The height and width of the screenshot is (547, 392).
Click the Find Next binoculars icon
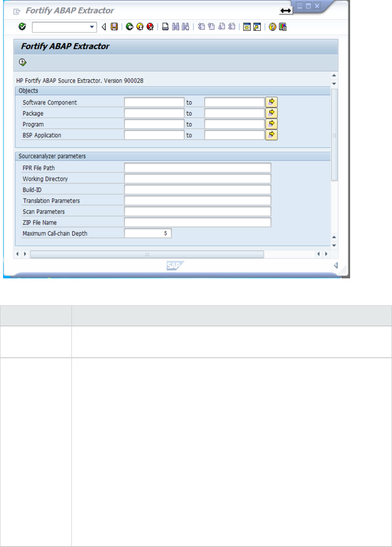(x=186, y=27)
